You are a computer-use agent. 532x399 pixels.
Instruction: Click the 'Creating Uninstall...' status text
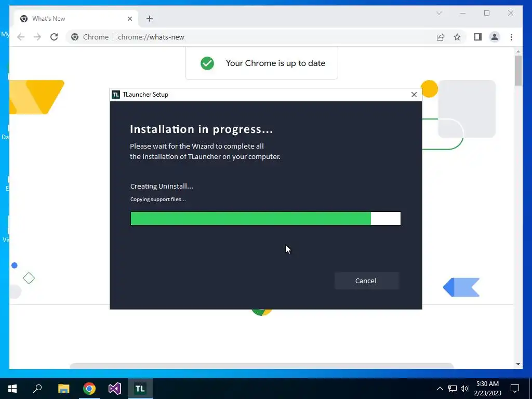click(x=162, y=187)
